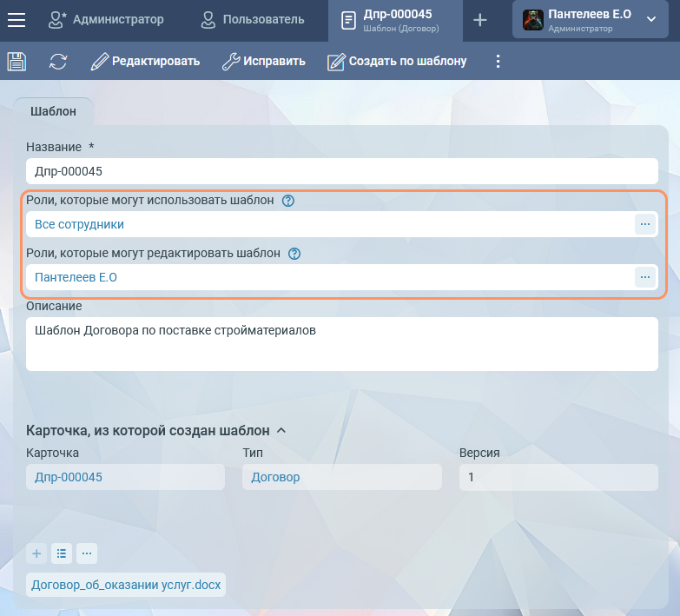Open the hamburger main menu
The width and height of the screenshot is (680, 616).
[17, 20]
